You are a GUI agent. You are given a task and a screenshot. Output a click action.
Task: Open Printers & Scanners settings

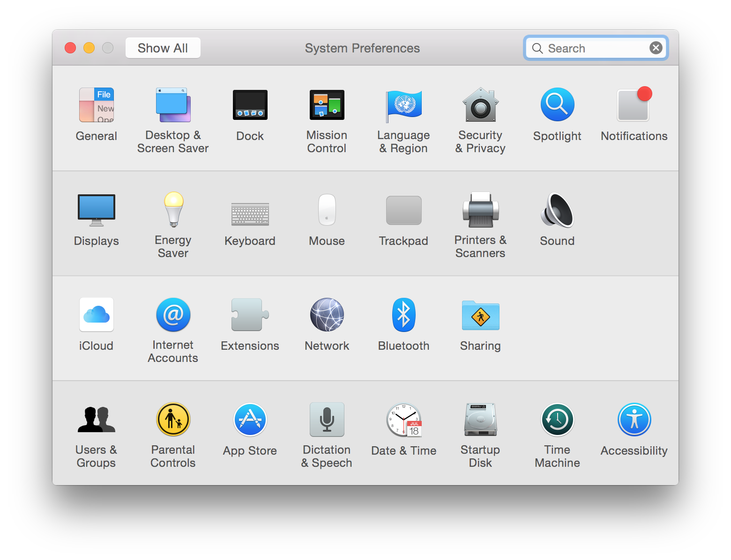[x=480, y=210]
